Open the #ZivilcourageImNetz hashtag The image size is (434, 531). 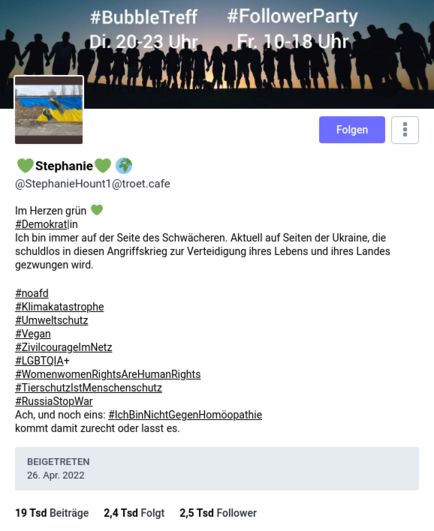[64, 347]
